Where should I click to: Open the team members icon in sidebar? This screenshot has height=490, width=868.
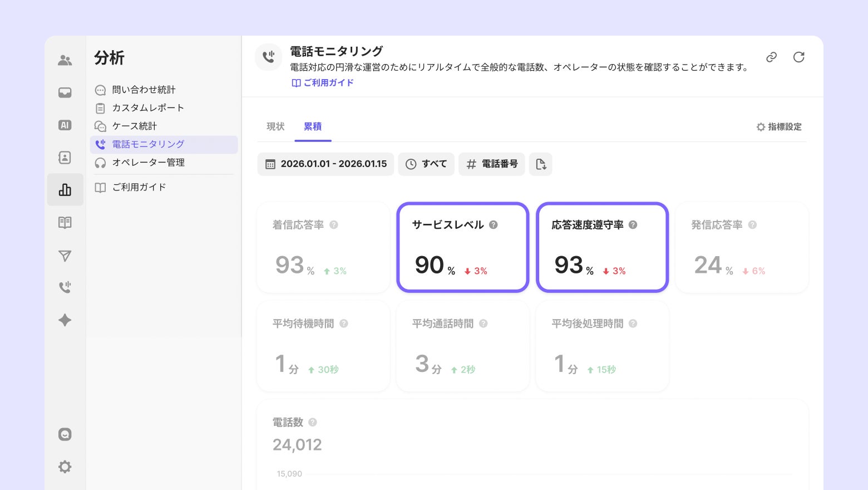click(x=65, y=60)
